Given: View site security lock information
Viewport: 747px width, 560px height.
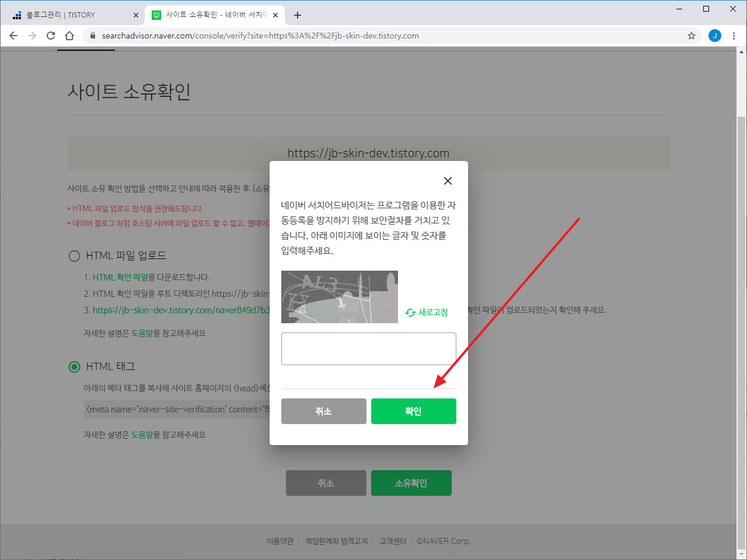Looking at the screenshot, I should (x=92, y=36).
